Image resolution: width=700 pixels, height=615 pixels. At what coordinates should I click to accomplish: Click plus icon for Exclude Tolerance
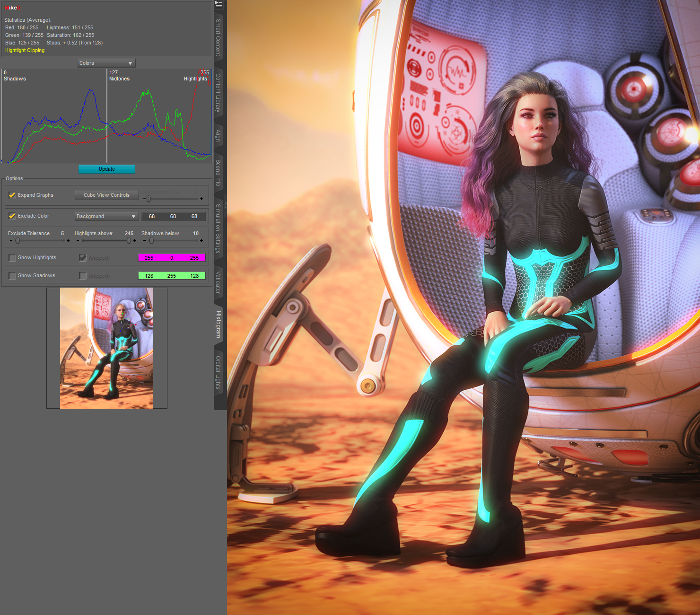68,241
